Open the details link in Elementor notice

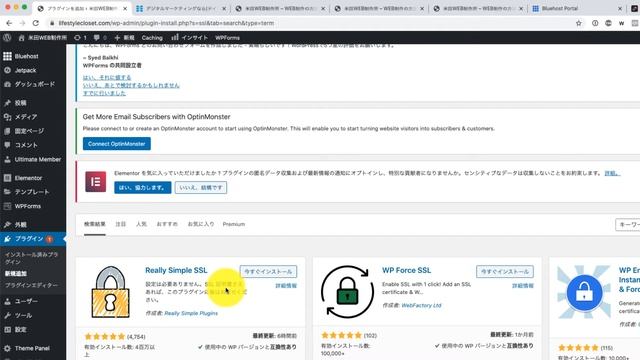[x=612, y=173]
